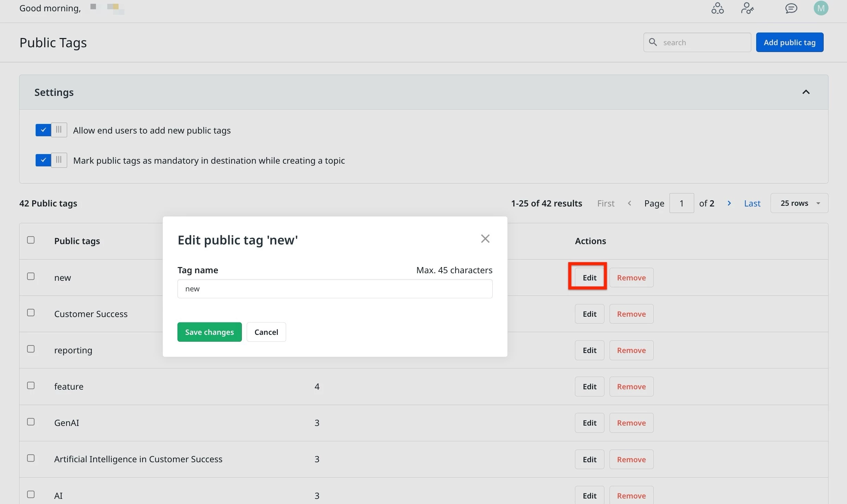
Task: Click the search magnifier icon
Action: [x=653, y=42]
